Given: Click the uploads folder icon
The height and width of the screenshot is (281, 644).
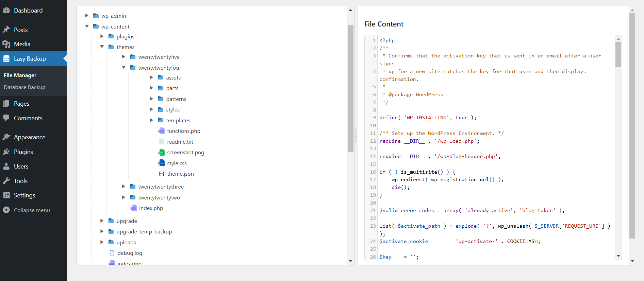Looking at the screenshot, I should coord(111,242).
